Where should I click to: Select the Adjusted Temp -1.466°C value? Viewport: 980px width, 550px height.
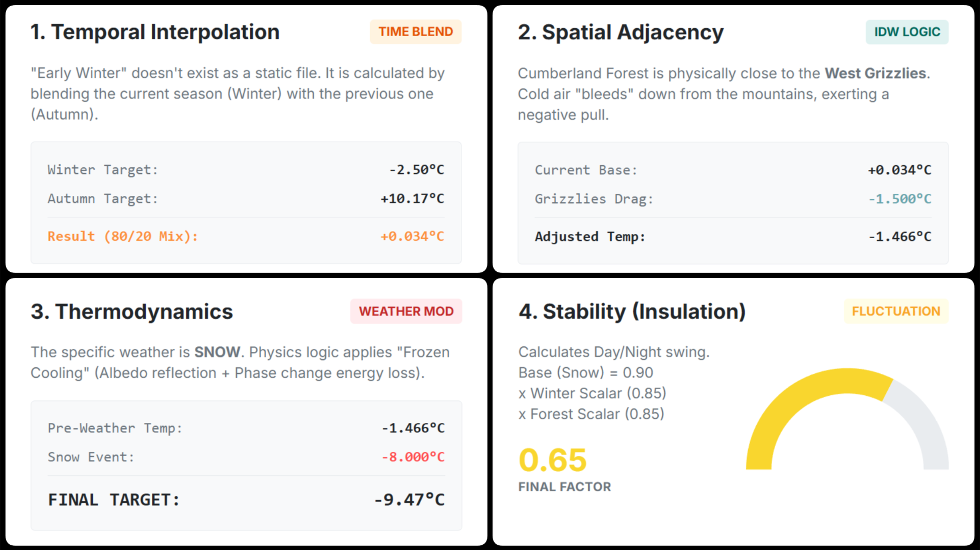(900, 237)
